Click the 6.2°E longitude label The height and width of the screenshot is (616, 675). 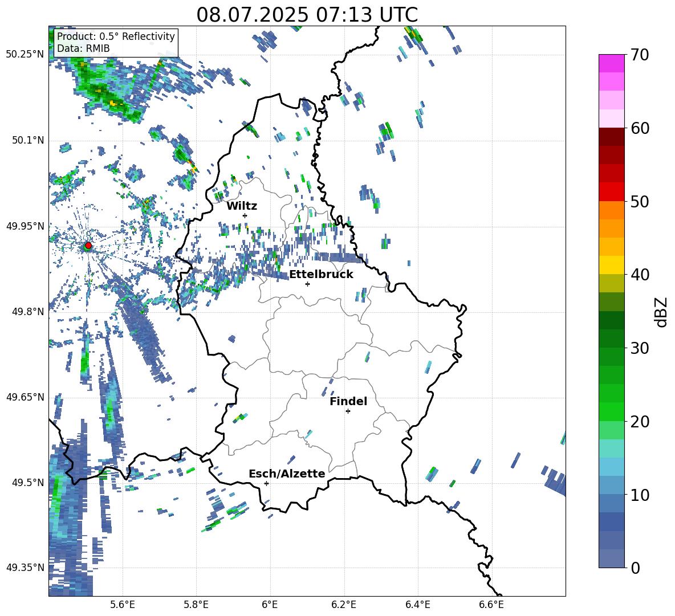click(x=344, y=605)
